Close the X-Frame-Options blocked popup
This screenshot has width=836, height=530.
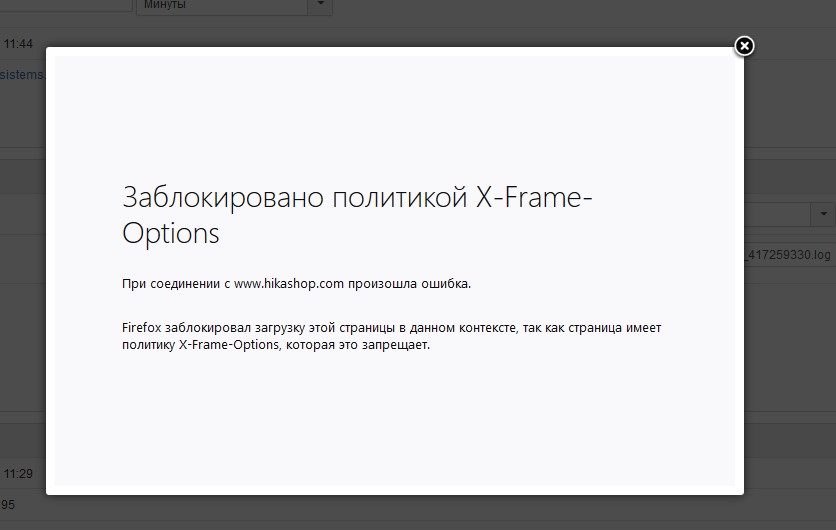[x=744, y=46]
